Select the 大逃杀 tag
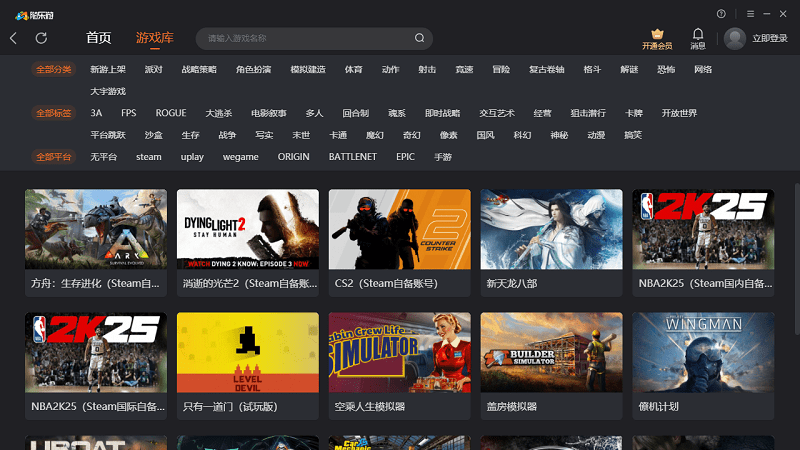Screen dimensions: 800x450 point(218,113)
